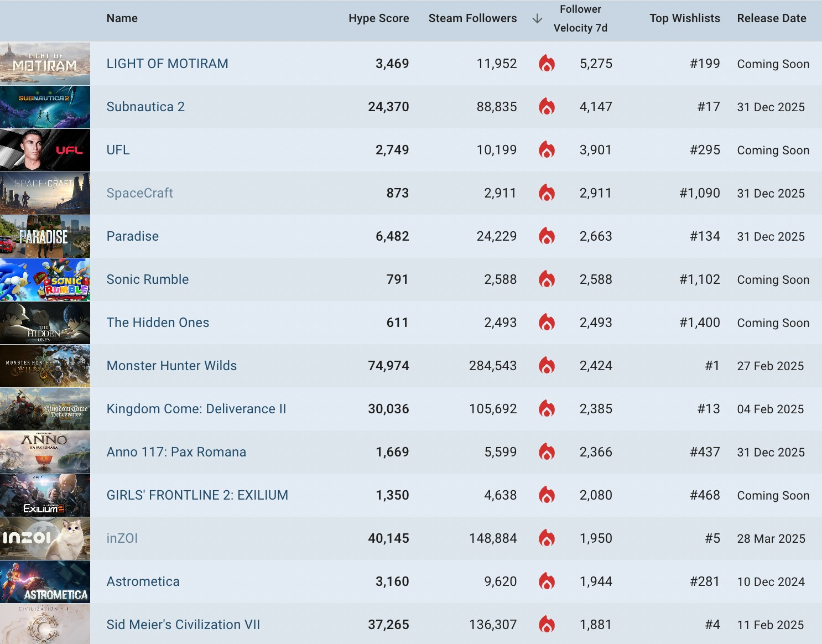Image resolution: width=822 pixels, height=644 pixels.
Task: Select release date 27 Feb 2025
Action: [x=771, y=366]
